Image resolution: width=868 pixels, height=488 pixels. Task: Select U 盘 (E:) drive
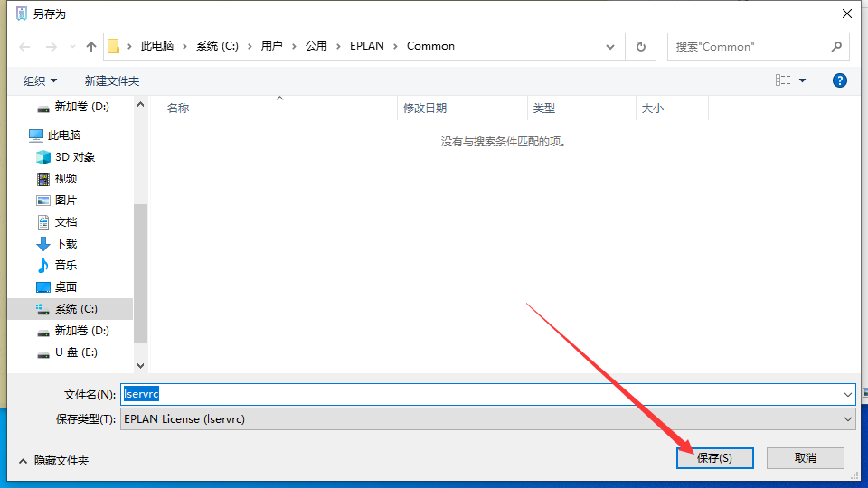(75, 352)
